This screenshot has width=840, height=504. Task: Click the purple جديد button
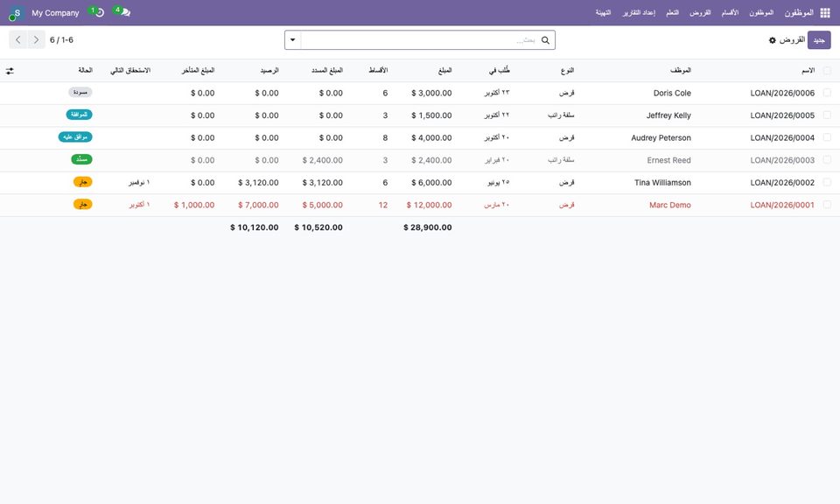819,40
